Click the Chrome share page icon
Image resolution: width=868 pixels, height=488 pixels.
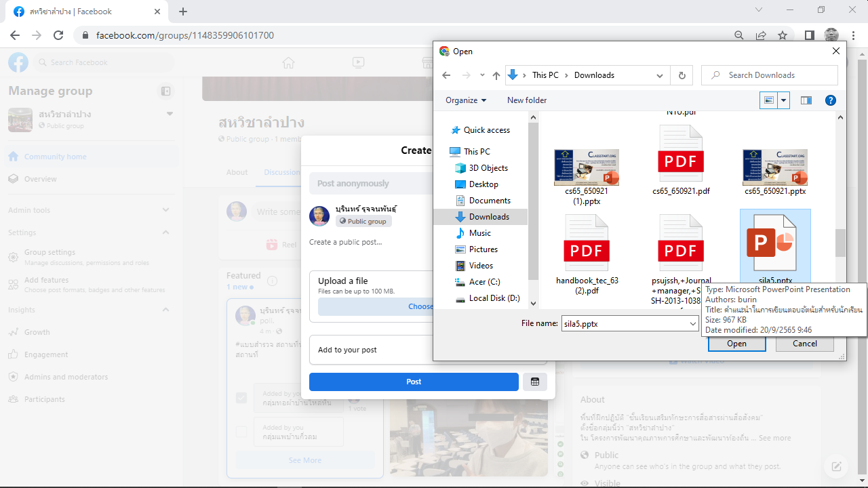click(x=761, y=35)
